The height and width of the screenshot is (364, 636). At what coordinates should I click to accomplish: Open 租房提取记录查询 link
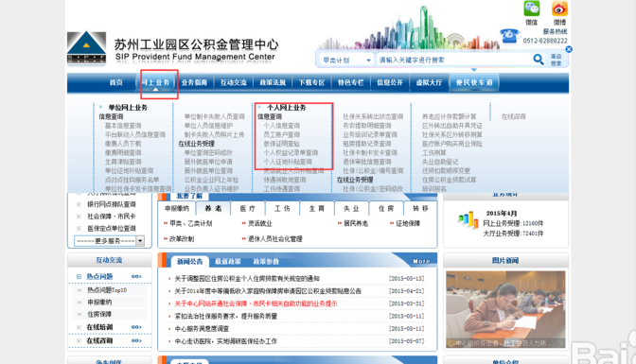[x=367, y=144]
